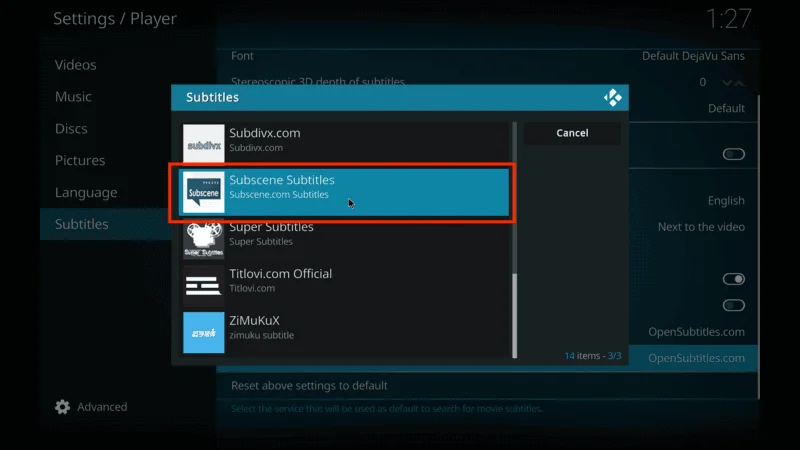Click the upper OpenSubtitles.com TV service value
Viewport: 800px width, 450px height.
pos(696,332)
